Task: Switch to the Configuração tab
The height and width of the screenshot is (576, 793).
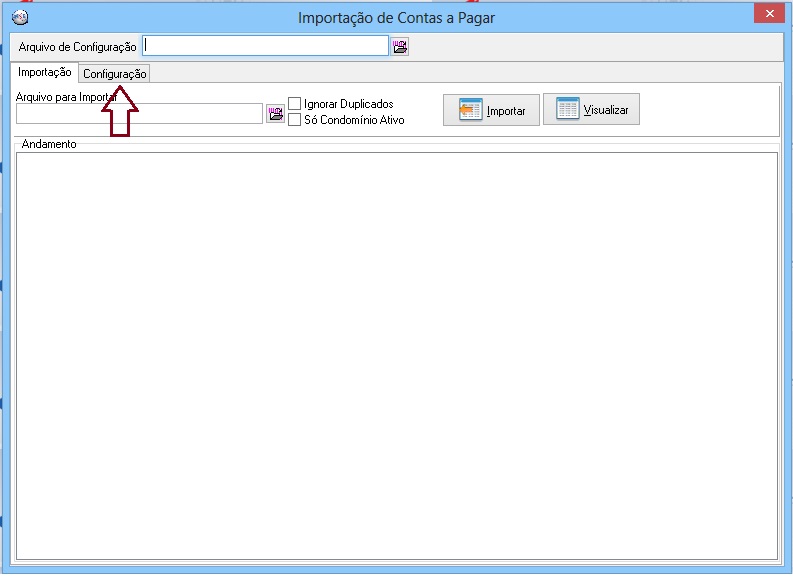Action: [115, 73]
